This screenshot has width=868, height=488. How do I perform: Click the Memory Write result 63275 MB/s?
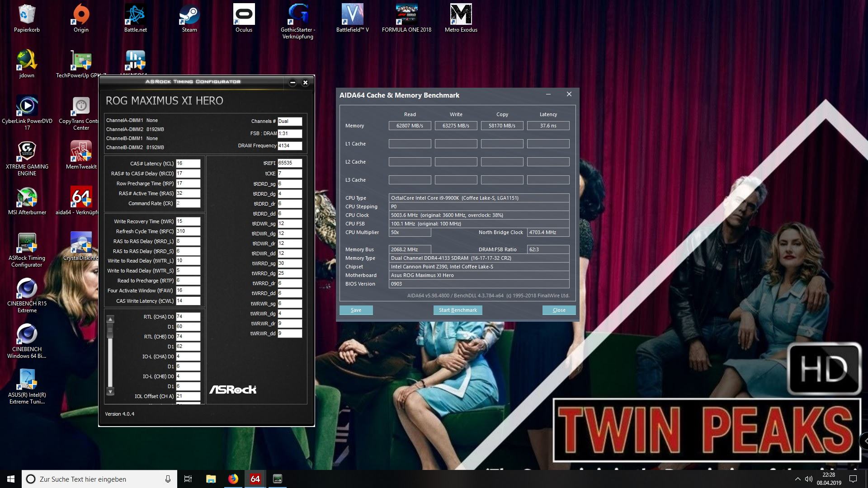point(456,126)
